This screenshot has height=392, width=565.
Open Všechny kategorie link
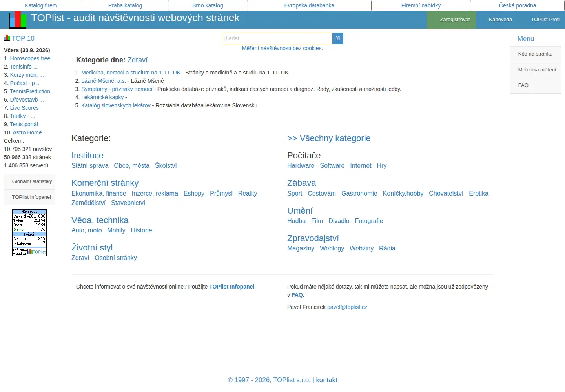pos(329,138)
